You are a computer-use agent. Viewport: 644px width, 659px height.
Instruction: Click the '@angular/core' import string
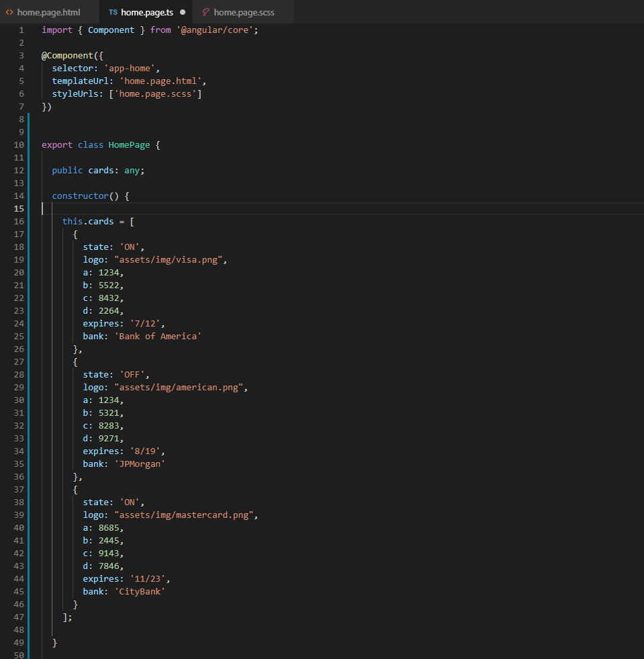pos(215,30)
